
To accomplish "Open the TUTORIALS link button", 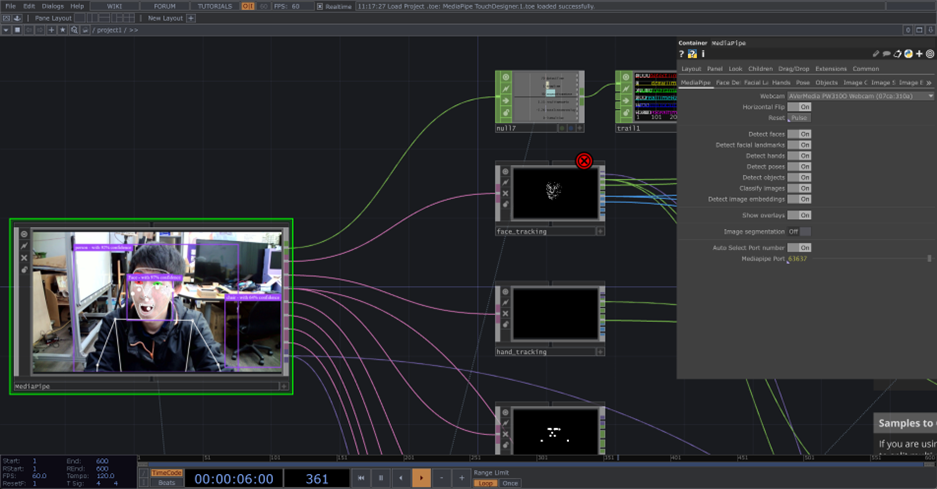I will tap(214, 6).
